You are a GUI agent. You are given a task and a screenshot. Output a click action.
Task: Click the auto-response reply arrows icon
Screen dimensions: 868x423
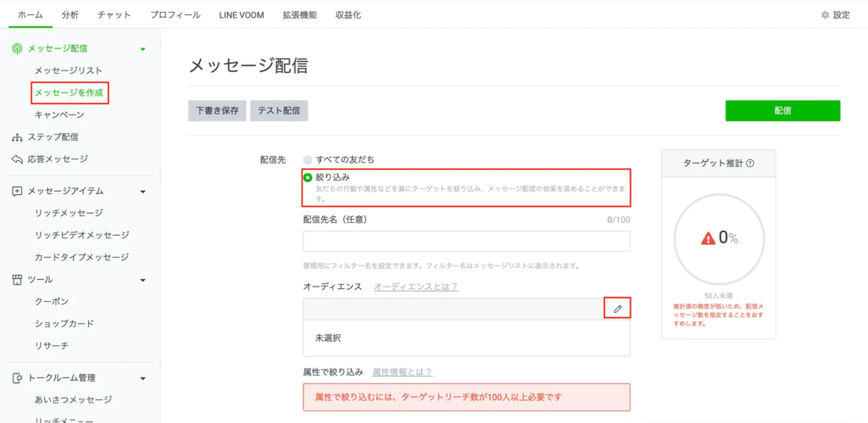[x=17, y=159]
